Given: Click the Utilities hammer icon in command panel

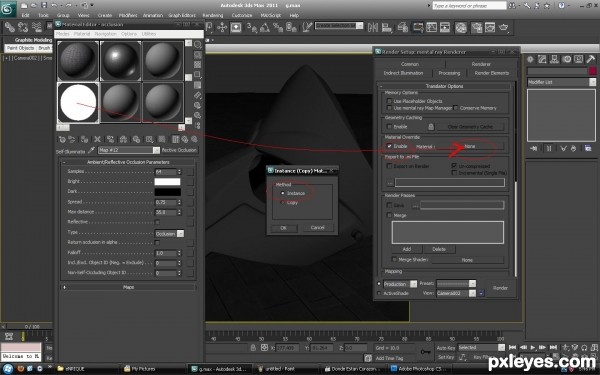Looking at the screenshot, I should pos(590,59).
